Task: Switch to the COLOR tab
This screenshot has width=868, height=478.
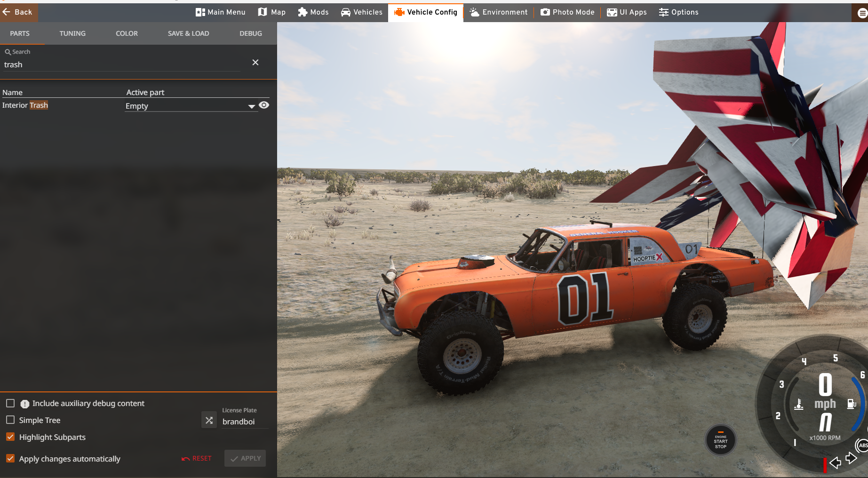Action: [127, 33]
